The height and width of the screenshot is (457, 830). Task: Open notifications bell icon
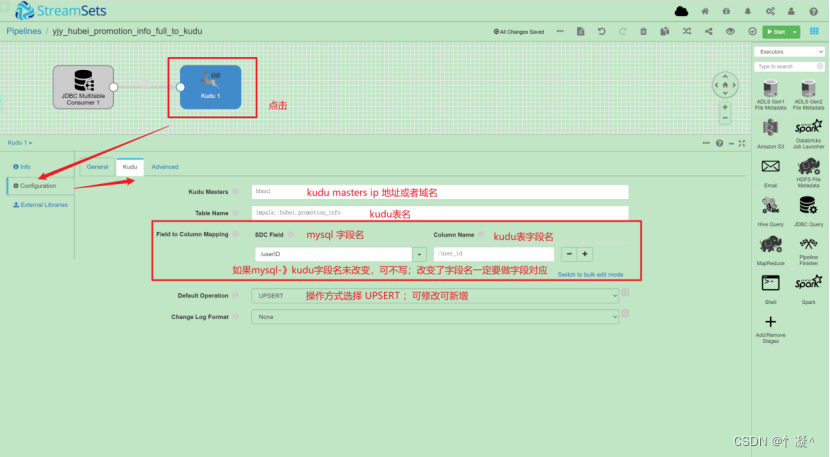tap(747, 11)
